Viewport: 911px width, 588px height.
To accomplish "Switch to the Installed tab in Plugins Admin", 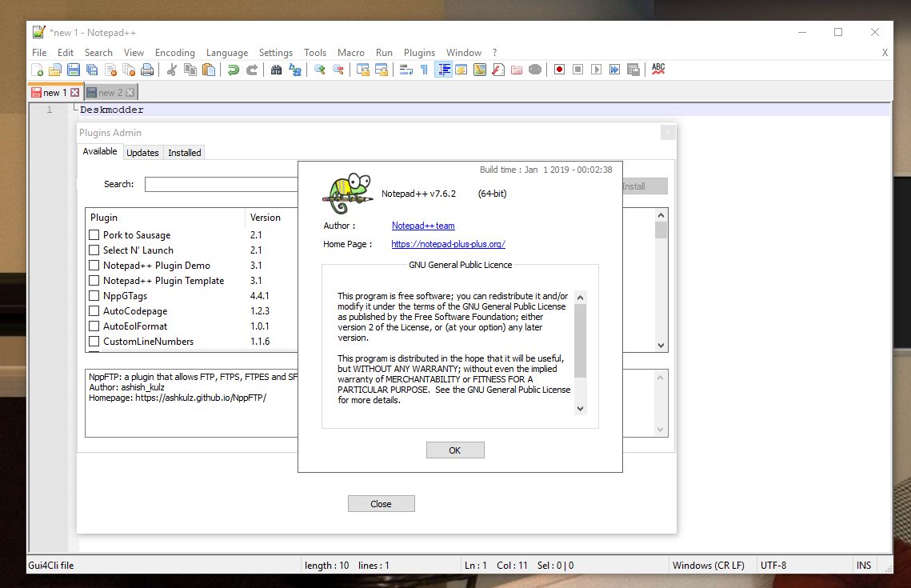I will 184,152.
